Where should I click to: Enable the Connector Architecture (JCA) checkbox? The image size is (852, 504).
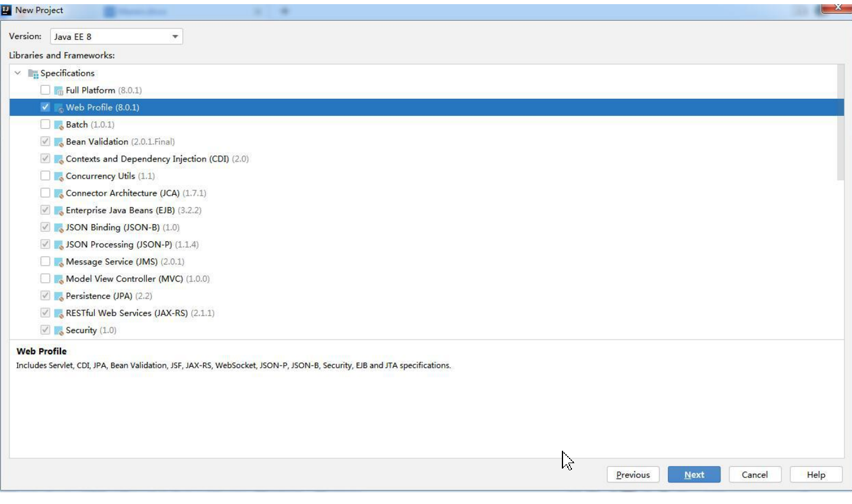point(45,193)
